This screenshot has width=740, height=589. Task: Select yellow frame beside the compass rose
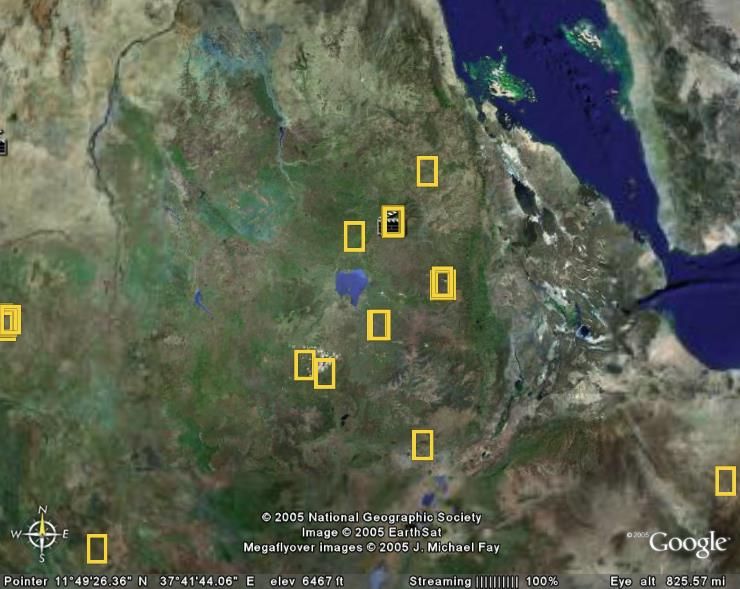[x=97, y=548]
